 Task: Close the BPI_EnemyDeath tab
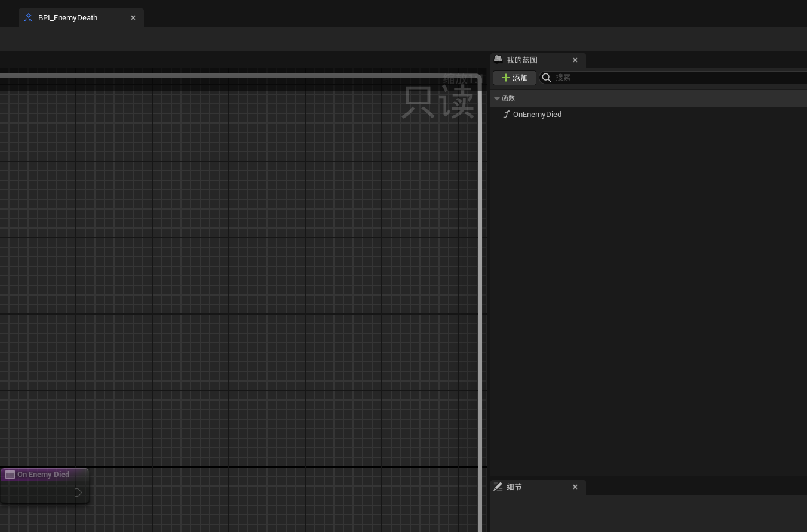tap(133, 18)
